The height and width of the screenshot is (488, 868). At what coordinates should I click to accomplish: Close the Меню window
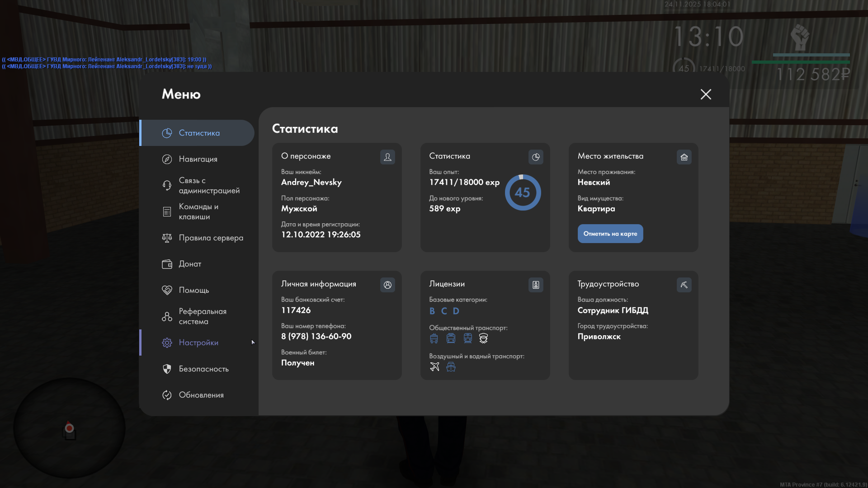pyautogui.click(x=706, y=94)
